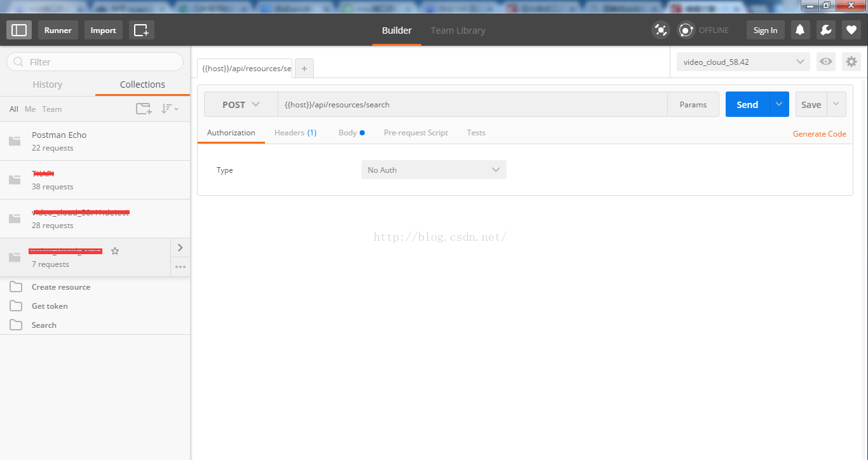Image resolution: width=868 pixels, height=460 pixels.
Task: Open the Body request tab
Action: (x=348, y=133)
